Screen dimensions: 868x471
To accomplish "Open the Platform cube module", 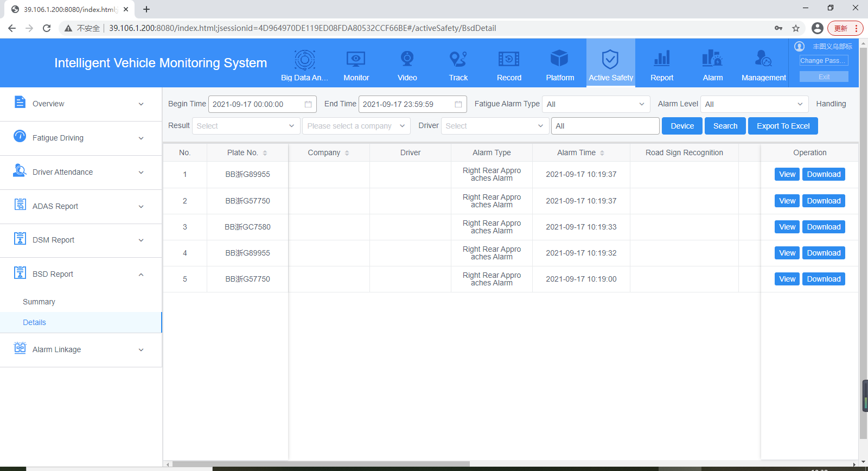I will pos(559,59).
